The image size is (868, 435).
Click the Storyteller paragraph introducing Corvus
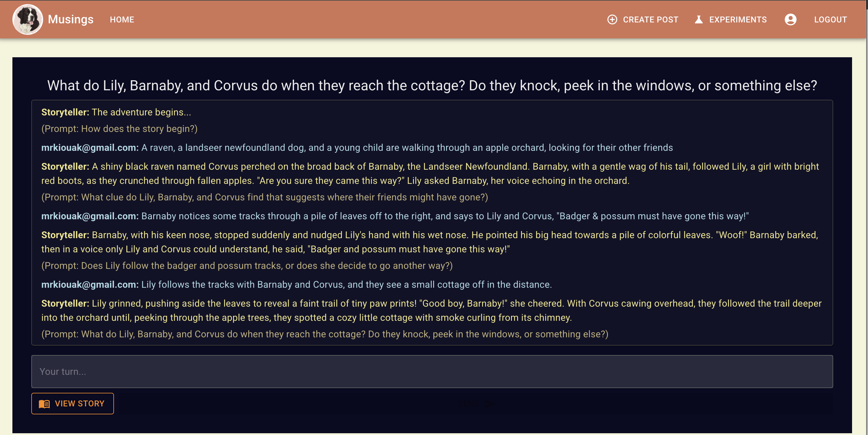(x=430, y=174)
